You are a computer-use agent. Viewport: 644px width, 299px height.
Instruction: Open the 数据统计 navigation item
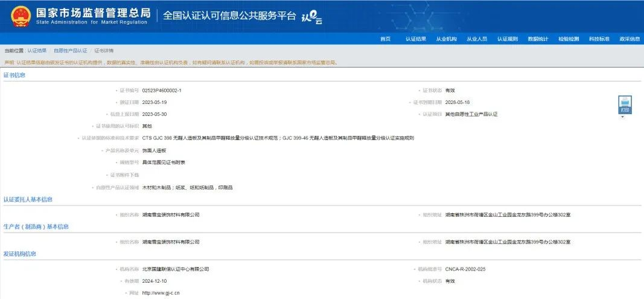[538, 39]
